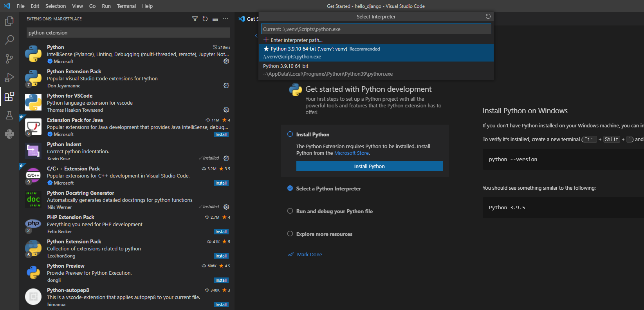Screen dimensions: 644x310
Task: Click the Install Python on Windows heading
Action: 525,111
